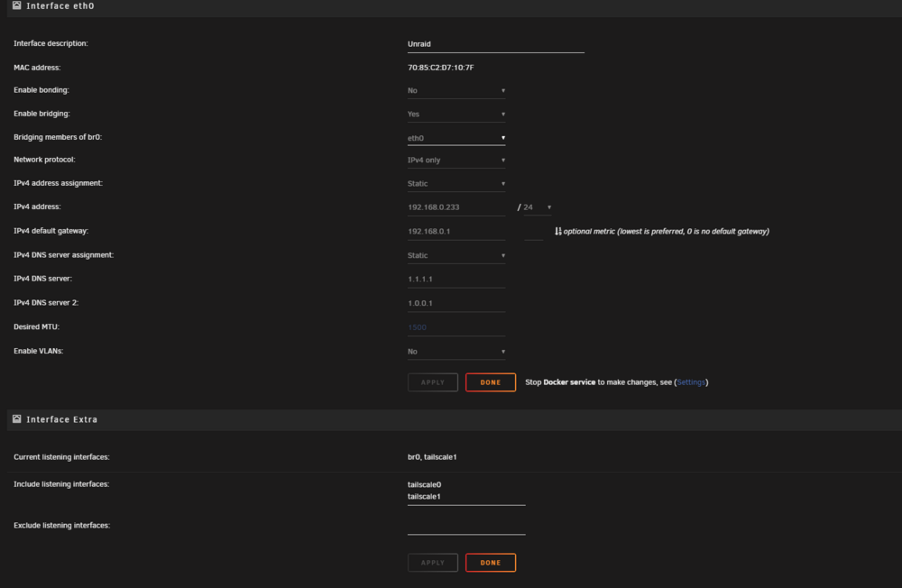Open Bridging members of br0 dropdown
This screenshot has height=588, width=902.
(456, 138)
